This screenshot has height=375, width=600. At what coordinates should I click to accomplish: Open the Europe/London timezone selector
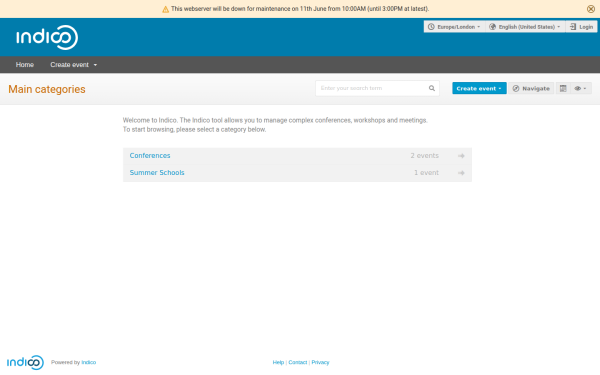pyautogui.click(x=454, y=27)
